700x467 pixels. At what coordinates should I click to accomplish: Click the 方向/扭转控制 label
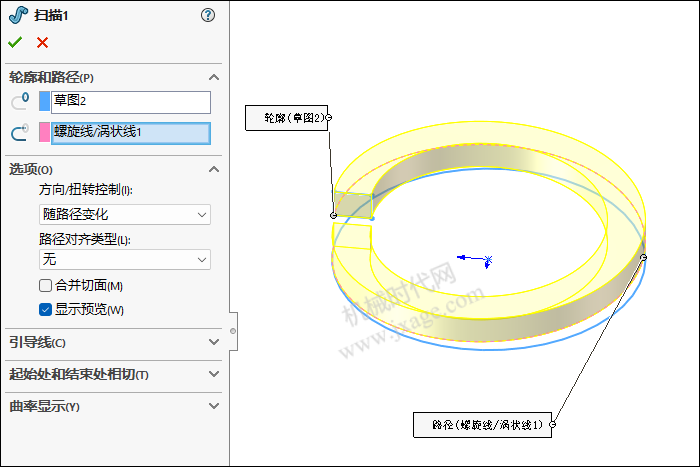(85, 190)
